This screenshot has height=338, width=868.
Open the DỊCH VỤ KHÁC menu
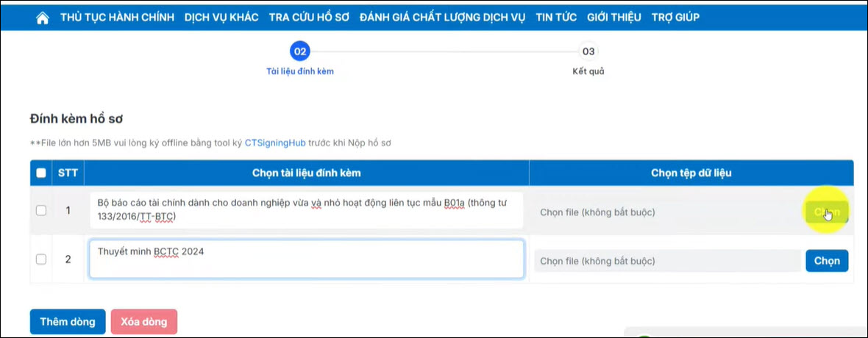click(221, 17)
